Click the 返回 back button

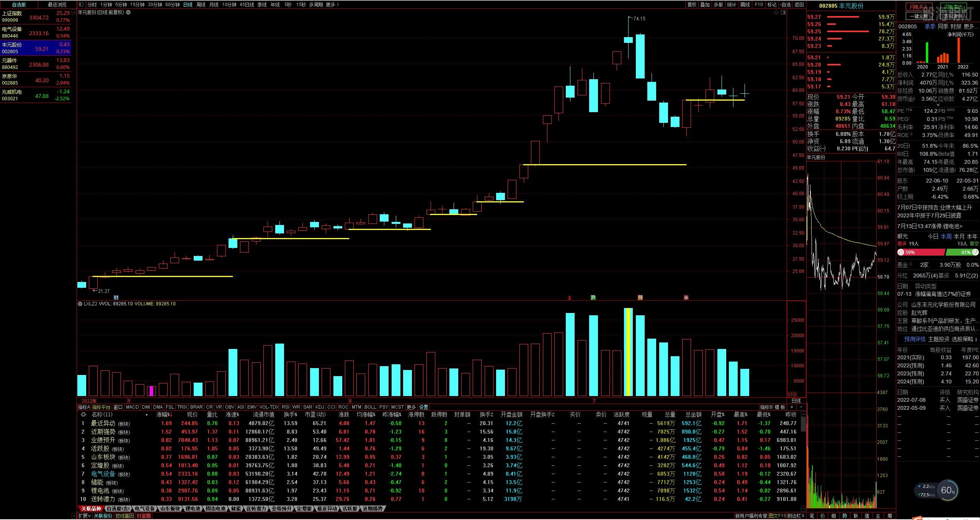[x=799, y=5]
